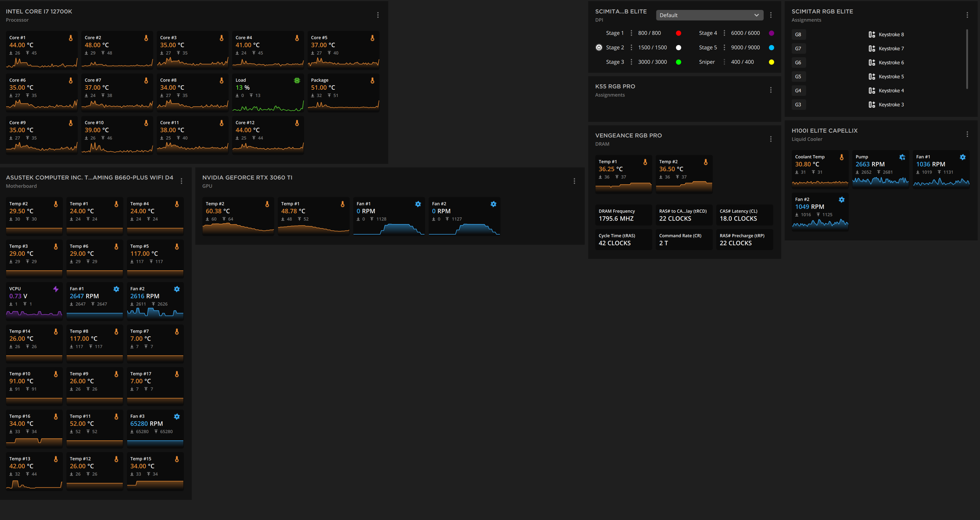Open the Scimitar DPI panel three-dot menu
This screenshot has height=520, width=980.
tap(771, 15)
